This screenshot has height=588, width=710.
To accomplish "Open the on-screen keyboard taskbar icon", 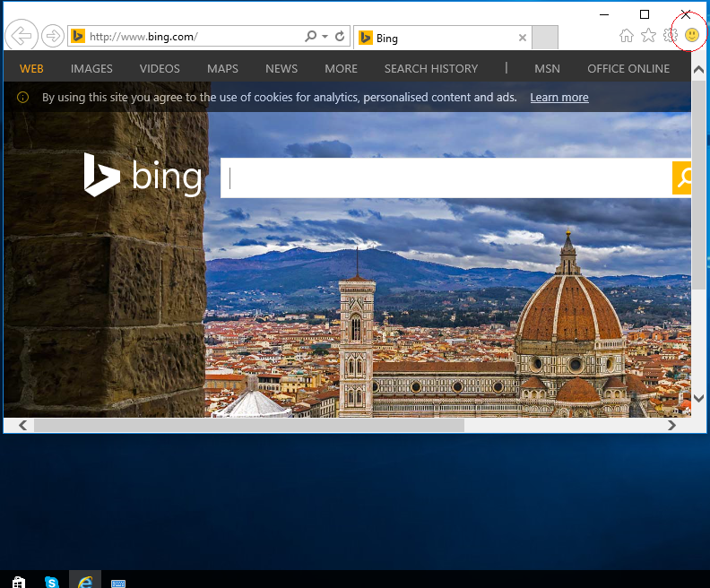I will [x=118, y=583].
